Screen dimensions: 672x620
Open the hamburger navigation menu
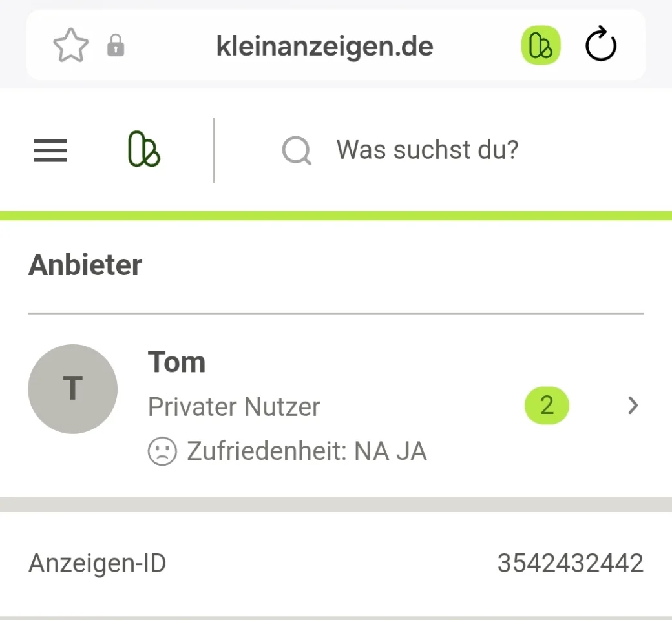(x=50, y=150)
